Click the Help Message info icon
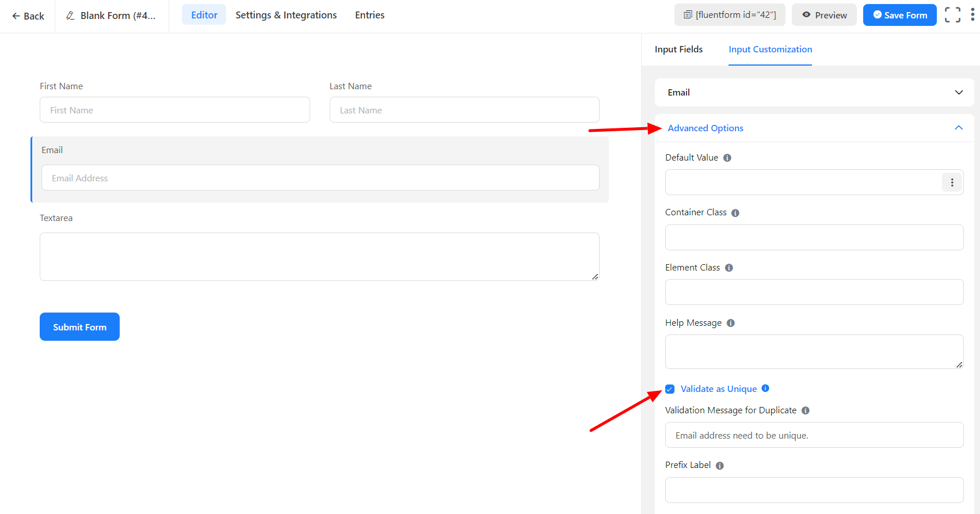 pyautogui.click(x=731, y=323)
